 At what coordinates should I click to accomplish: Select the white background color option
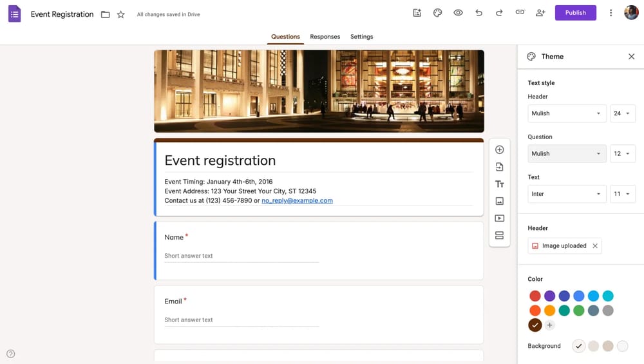point(622,347)
